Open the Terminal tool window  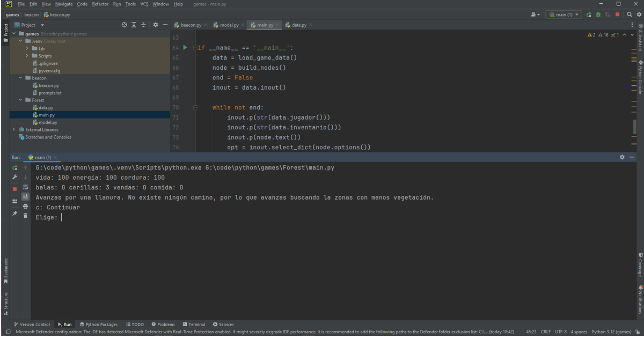coord(194,324)
